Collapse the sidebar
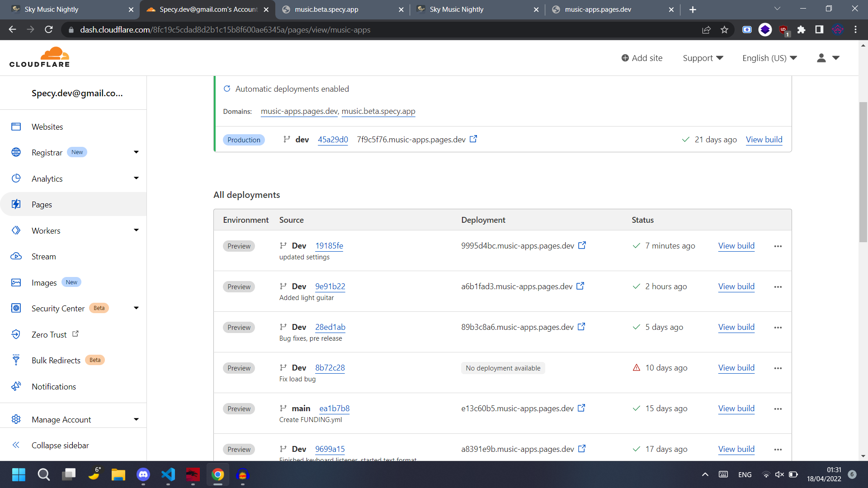 point(60,445)
